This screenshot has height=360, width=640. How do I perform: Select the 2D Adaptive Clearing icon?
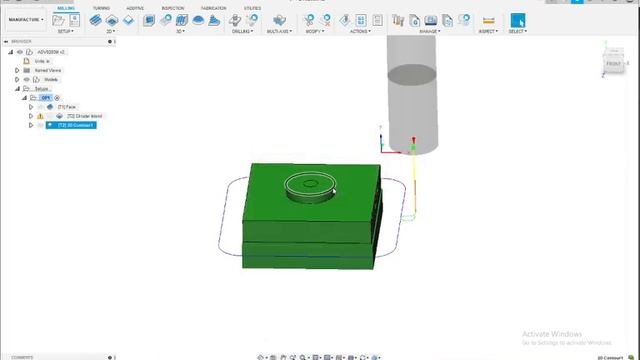tap(96, 20)
